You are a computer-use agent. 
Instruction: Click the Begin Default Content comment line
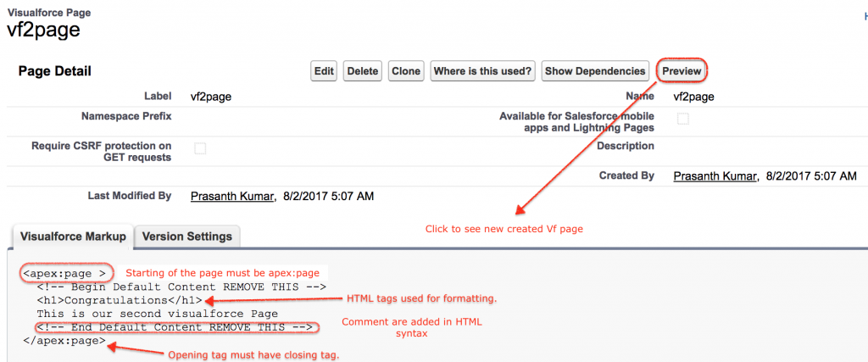[181, 287]
